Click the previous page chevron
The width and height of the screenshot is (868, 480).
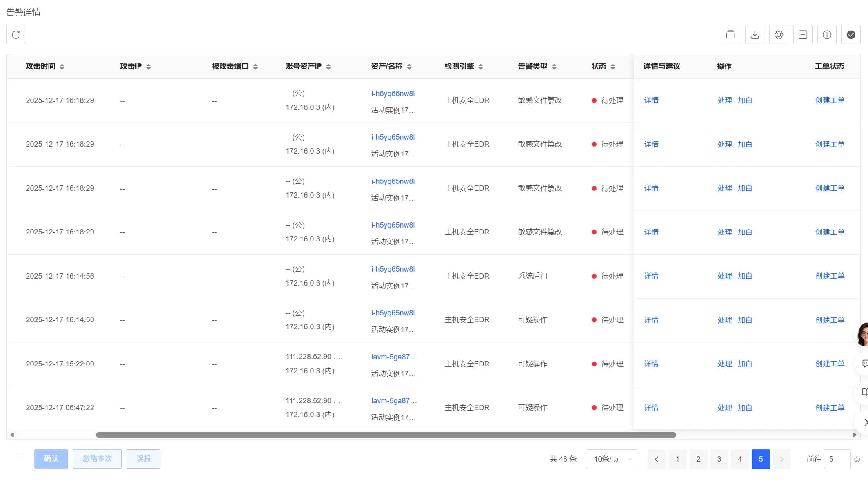[x=657, y=459]
